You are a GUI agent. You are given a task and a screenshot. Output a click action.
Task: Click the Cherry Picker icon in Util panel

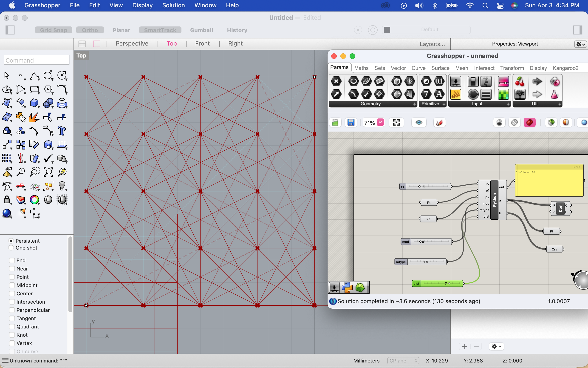(x=520, y=81)
